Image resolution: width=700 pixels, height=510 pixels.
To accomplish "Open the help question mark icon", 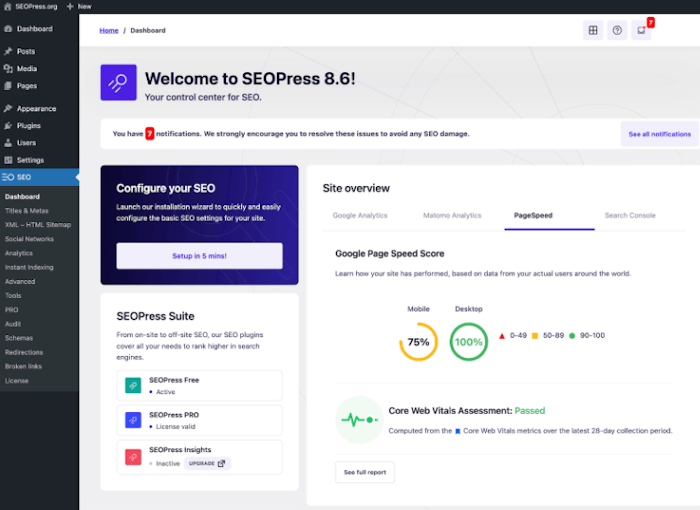I will [617, 30].
